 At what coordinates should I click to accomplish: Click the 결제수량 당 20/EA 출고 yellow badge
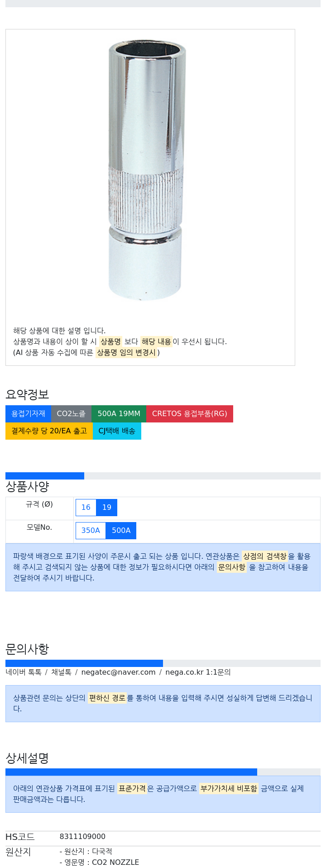pos(49,431)
